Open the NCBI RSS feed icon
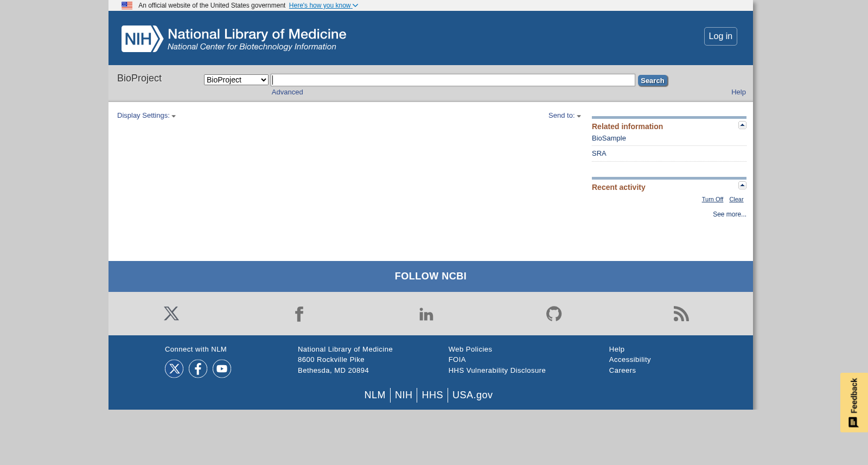 (x=681, y=314)
